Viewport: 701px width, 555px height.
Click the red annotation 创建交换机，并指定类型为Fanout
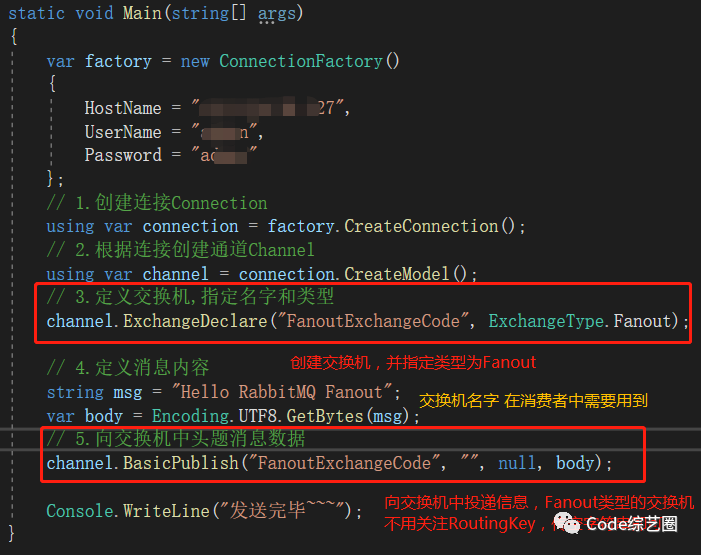(412, 362)
